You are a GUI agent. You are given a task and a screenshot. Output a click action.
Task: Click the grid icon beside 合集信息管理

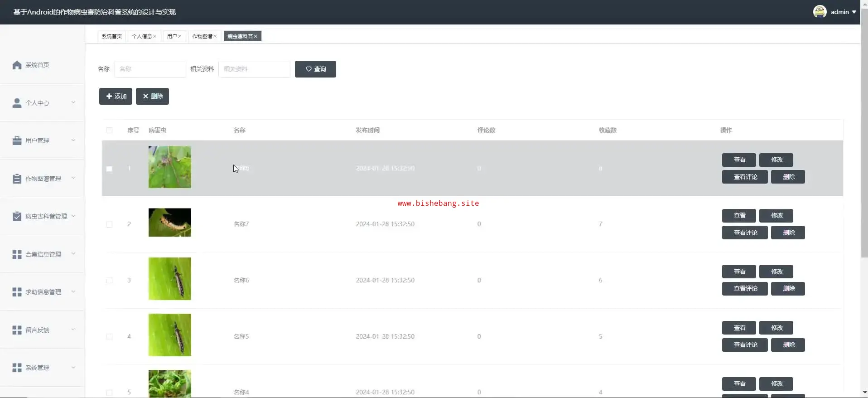(x=17, y=254)
